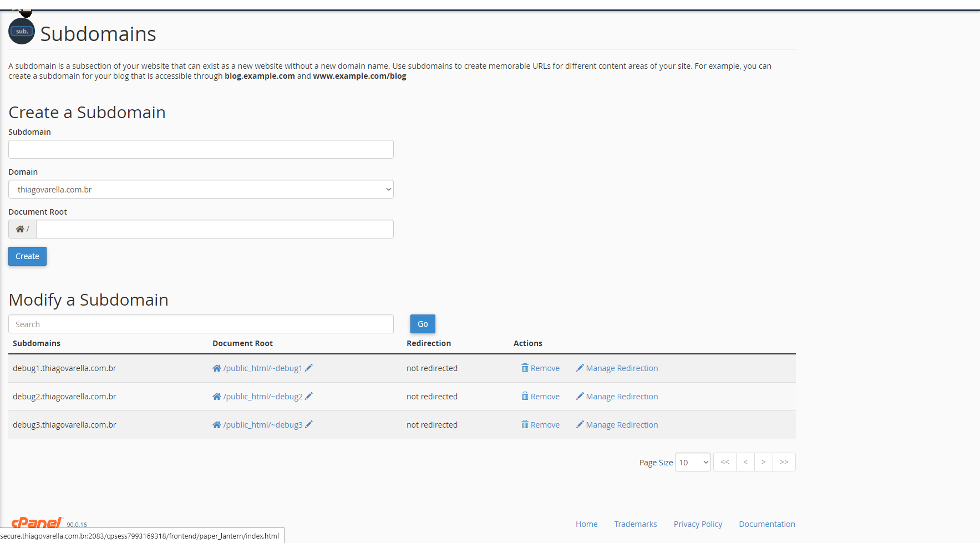Open Manage Redirection for debug1
Viewport: 980px width, 543px height.
click(622, 368)
